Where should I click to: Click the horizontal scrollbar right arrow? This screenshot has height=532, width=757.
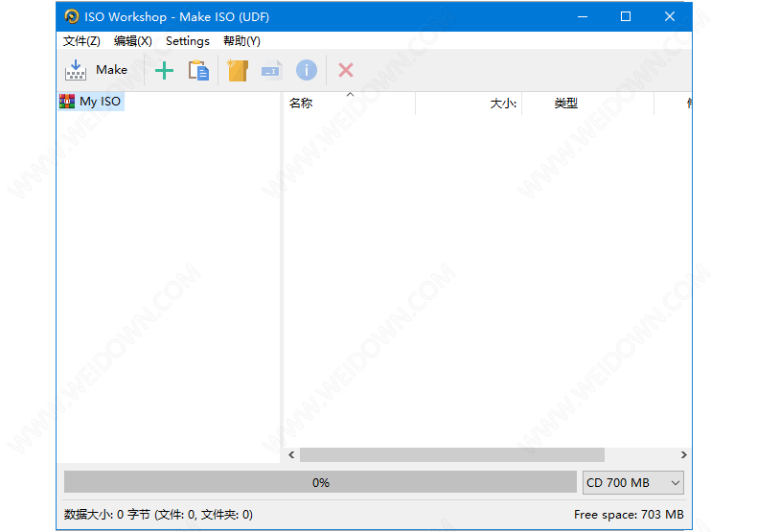[x=683, y=454]
